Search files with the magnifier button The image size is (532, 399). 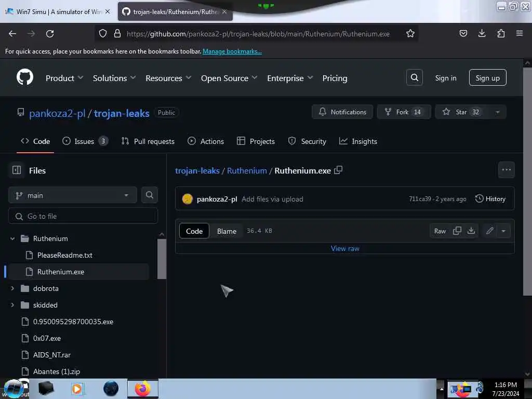[x=149, y=195]
